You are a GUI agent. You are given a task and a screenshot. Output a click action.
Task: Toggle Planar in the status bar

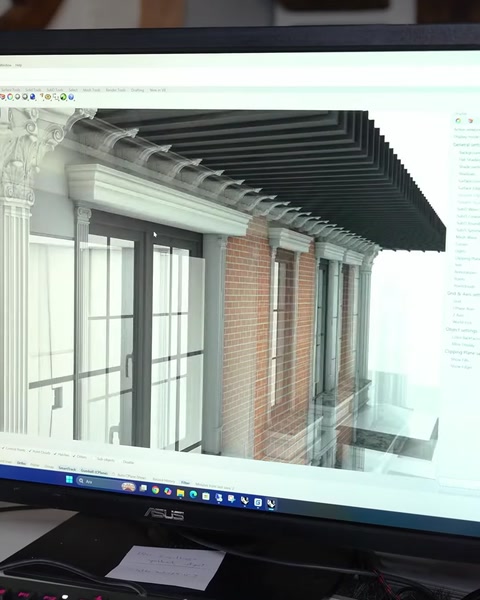[x=34, y=465]
